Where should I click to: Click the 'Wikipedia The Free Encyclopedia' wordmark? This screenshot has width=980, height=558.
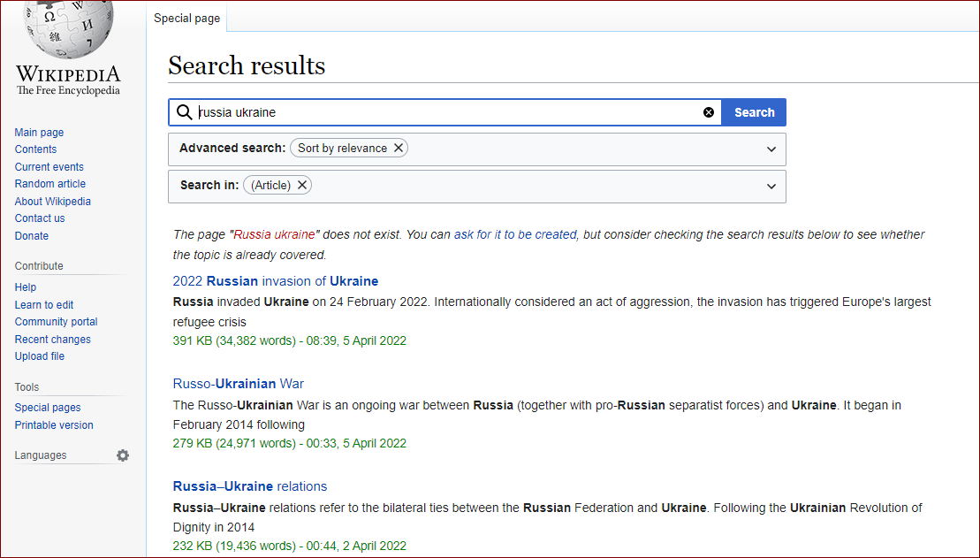68,80
